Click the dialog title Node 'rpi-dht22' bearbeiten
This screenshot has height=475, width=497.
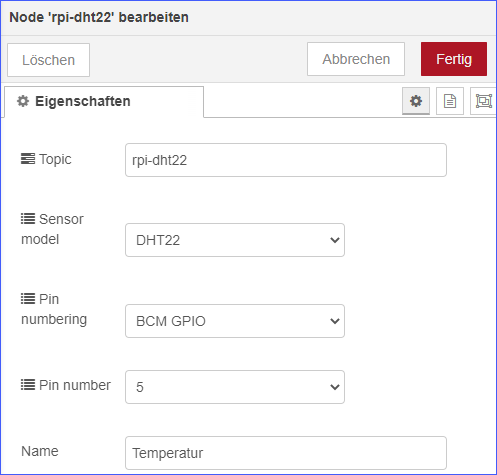coord(99,17)
